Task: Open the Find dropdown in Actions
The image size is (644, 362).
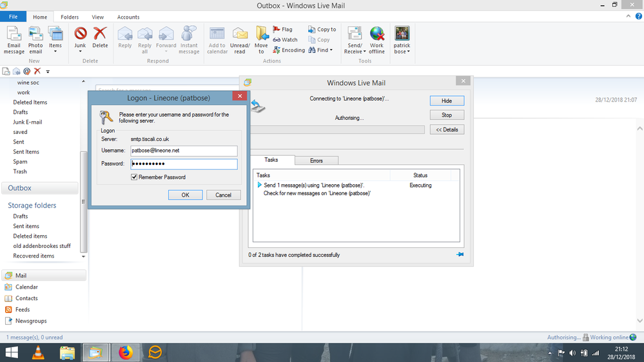Action: (x=325, y=50)
